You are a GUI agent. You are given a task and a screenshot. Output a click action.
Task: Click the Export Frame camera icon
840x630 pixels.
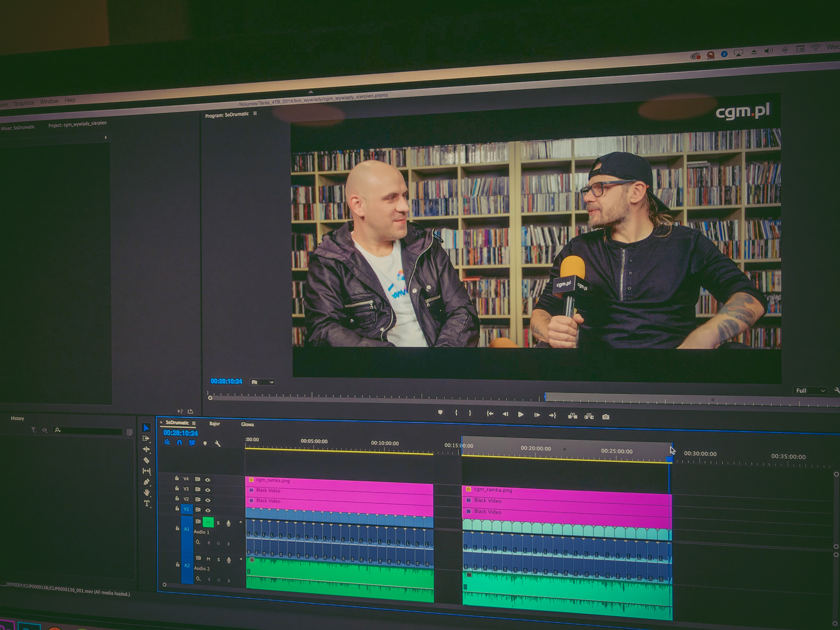click(606, 417)
